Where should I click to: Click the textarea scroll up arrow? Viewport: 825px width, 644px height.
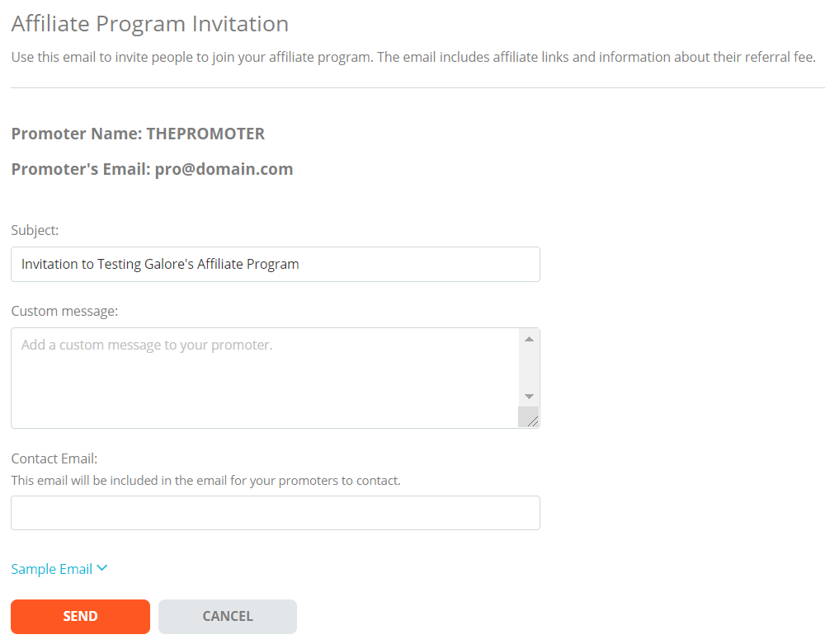pos(529,339)
